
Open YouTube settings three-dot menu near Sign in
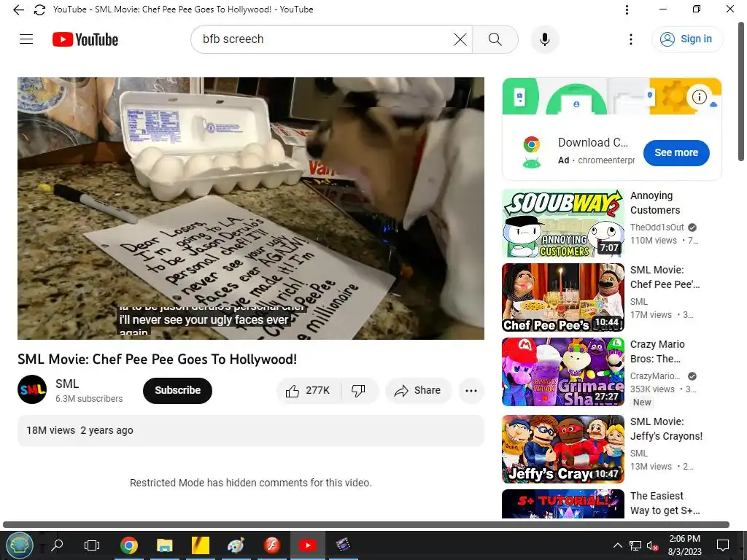click(631, 39)
